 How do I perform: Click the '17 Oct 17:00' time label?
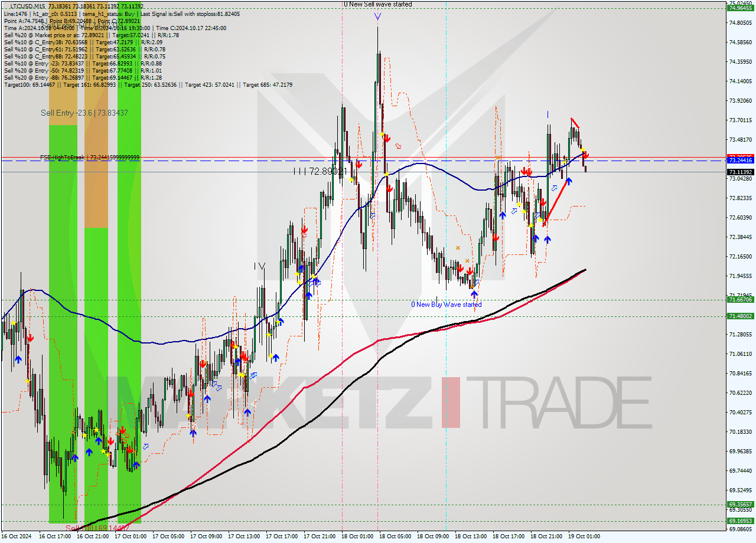[x=282, y=536]
